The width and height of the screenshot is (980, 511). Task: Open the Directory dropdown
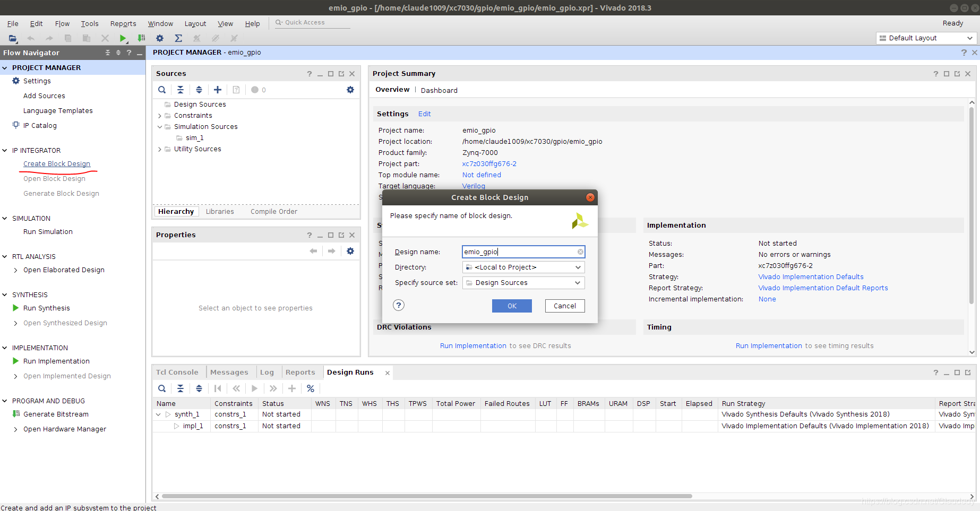(x=523, y=267)
